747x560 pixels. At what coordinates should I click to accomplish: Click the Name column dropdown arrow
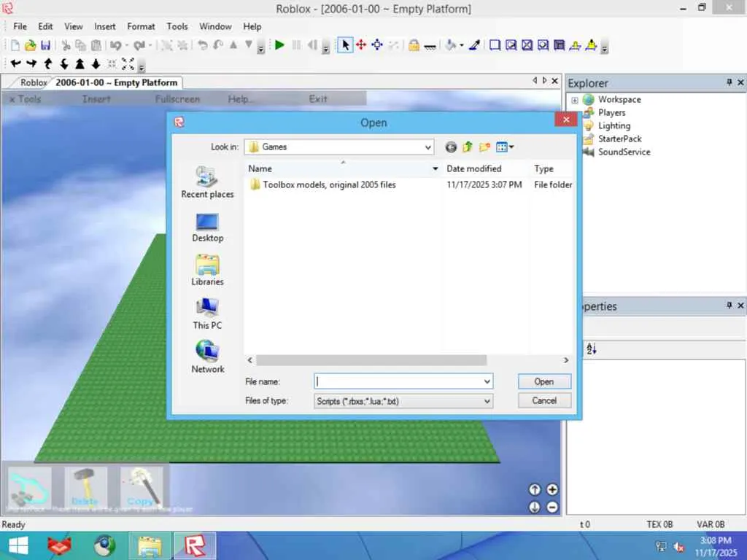click(435, 168)
